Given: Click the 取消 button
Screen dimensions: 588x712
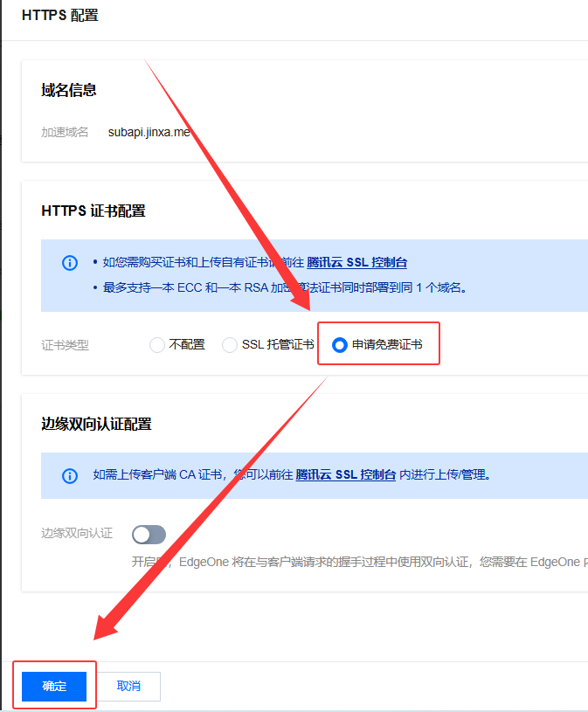Looking at the screenshot, I should click(128, 687).
